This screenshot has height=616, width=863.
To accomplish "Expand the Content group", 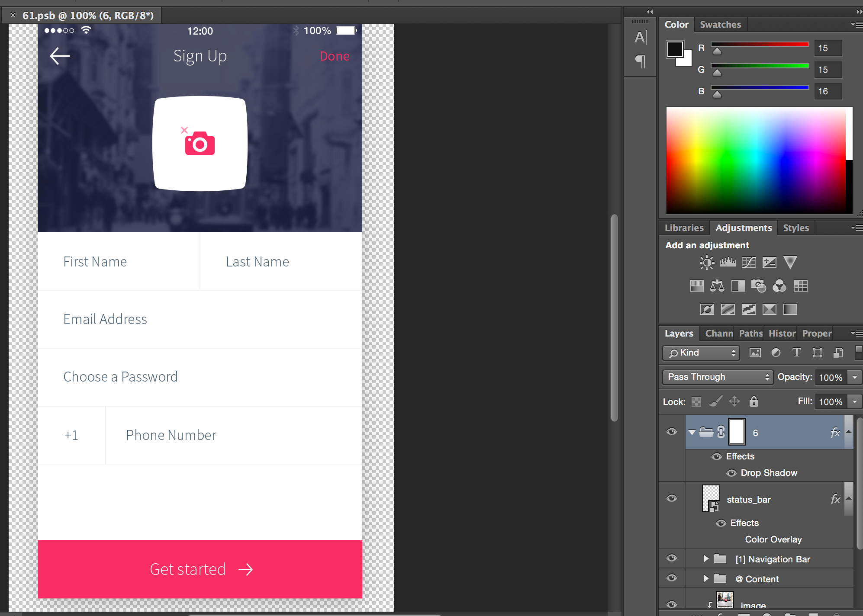I will coord(706,578).
